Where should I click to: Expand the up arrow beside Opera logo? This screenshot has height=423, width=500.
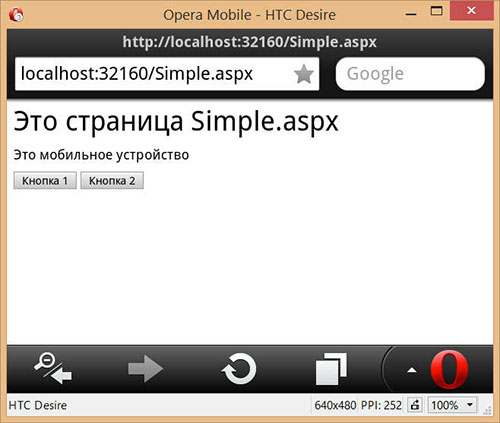412,370
